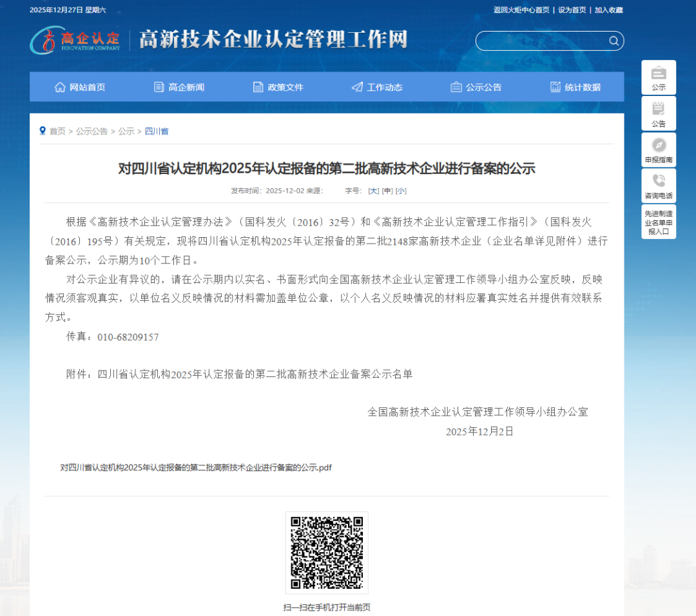Click 扫一扫在手机打开当前页 caption
Screen dimensions: 696x616
327,607
